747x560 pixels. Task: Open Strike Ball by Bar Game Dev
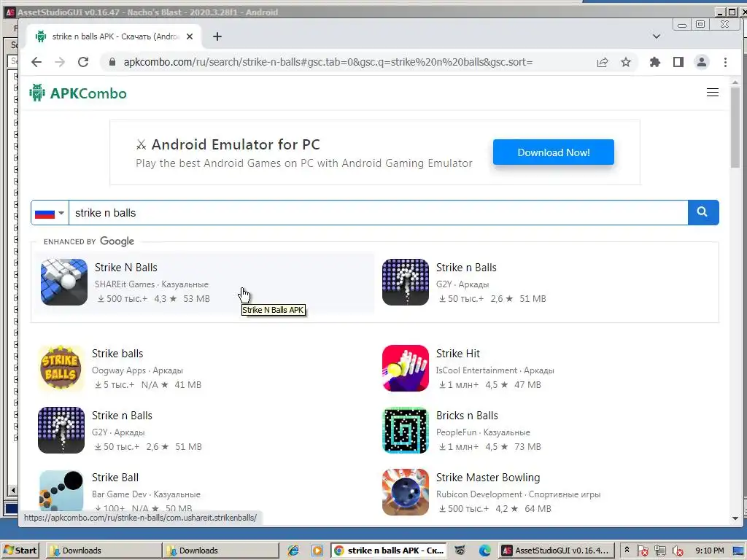tap(115, 478)
